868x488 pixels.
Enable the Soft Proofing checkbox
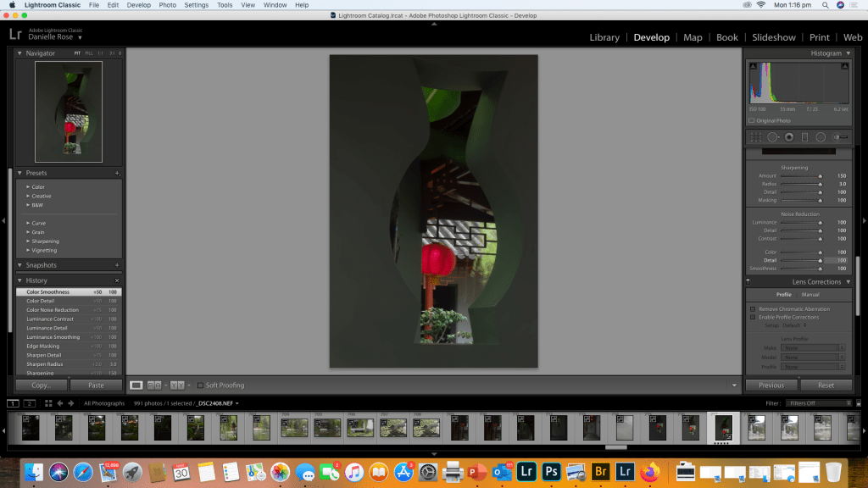coord(201,385)
